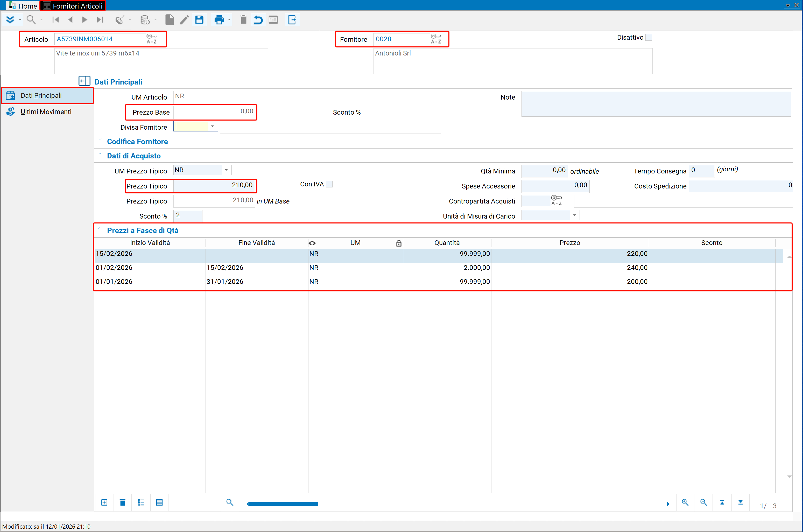
Task: Jump to bottom of grid
Action: tap(740, 502)
